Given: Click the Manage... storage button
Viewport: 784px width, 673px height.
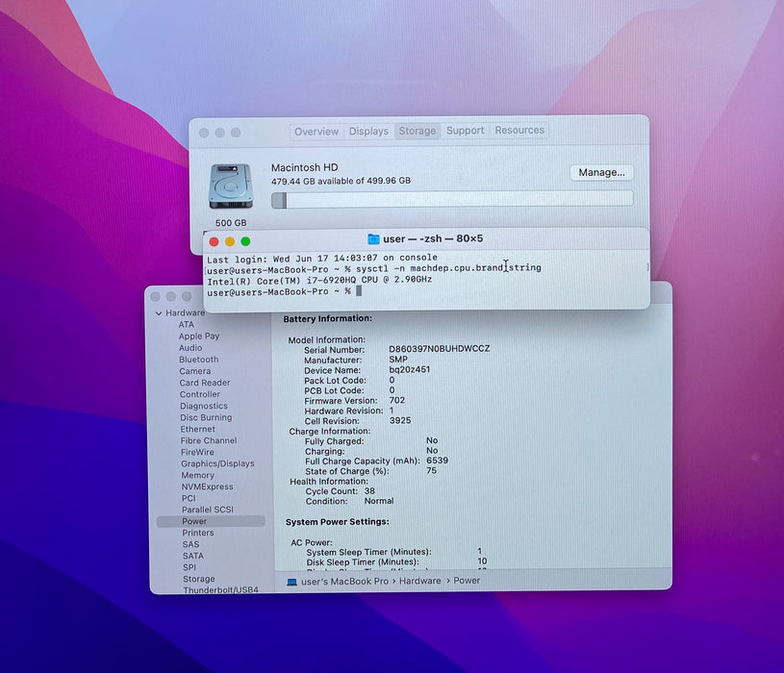Looking at the screenshot, I should (601, 172).
